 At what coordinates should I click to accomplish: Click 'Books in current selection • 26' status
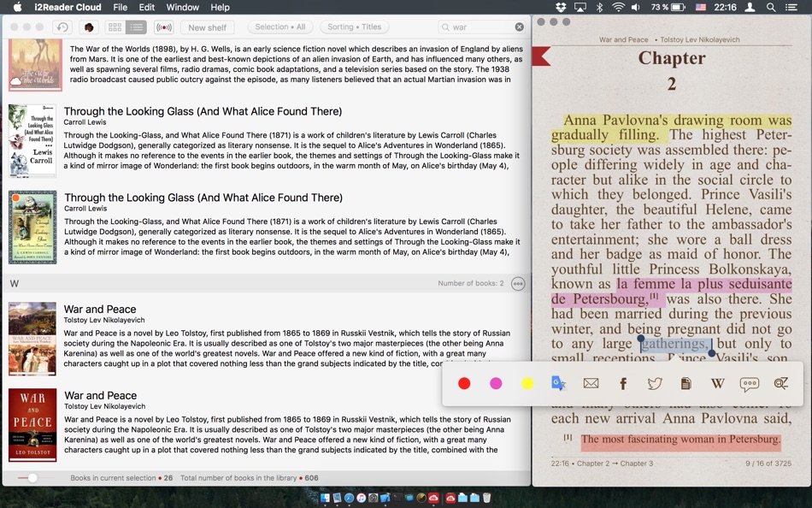[x=121, y=478]
